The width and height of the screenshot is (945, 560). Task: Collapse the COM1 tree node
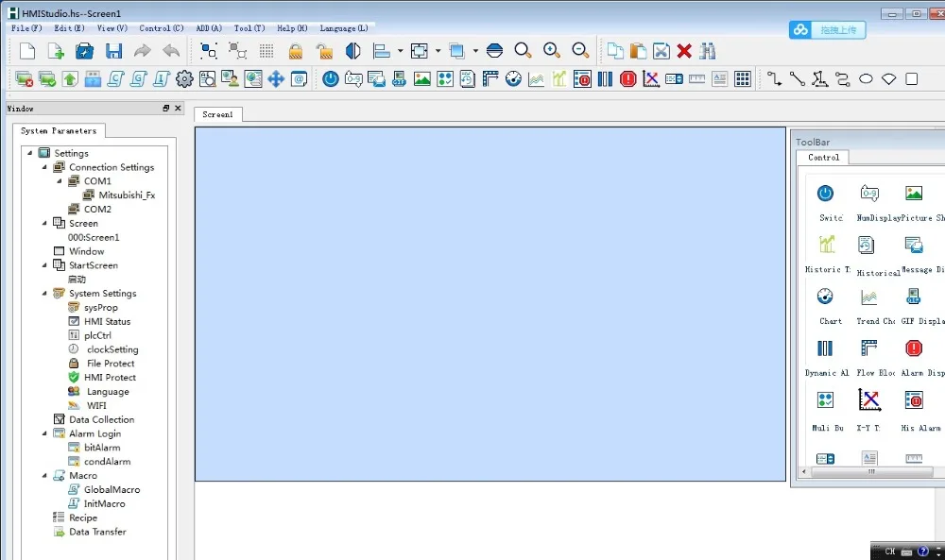59,180
